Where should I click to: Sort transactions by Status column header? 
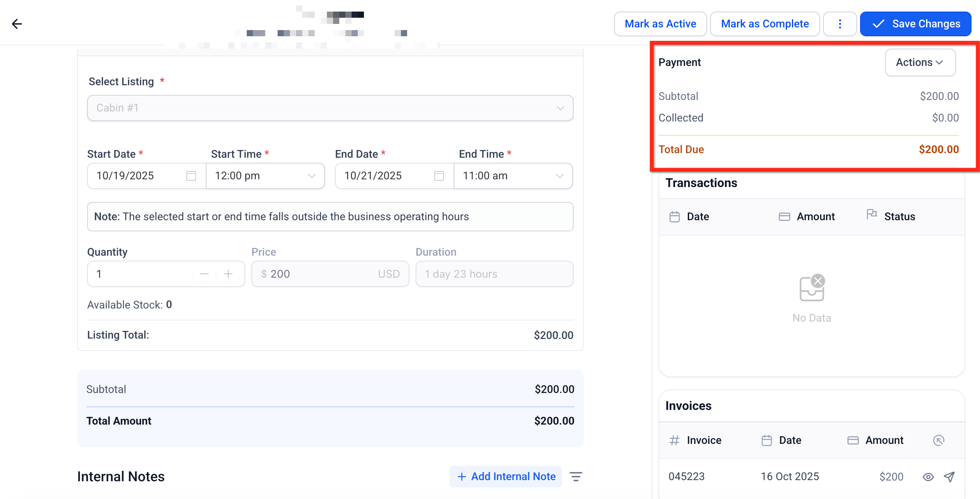tap(899, 217)
